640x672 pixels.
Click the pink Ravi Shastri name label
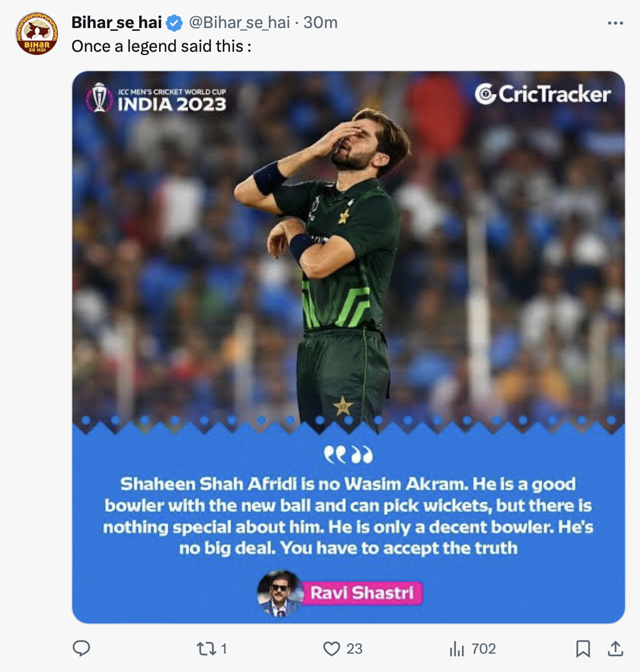362,593
